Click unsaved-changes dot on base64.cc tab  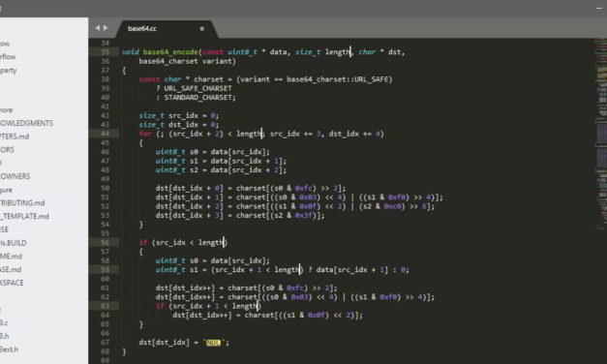(x=201, y=29)
